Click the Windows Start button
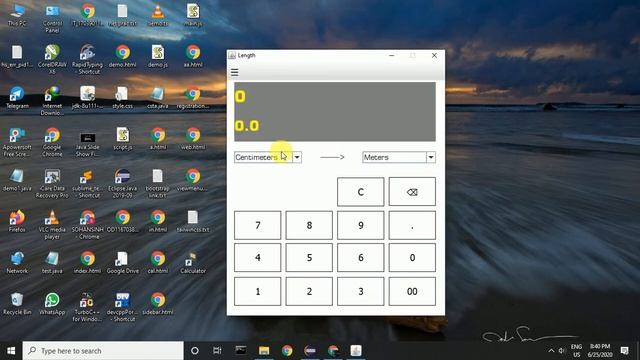The height and width of the screenshot is (360, 640). click(11, 351)
